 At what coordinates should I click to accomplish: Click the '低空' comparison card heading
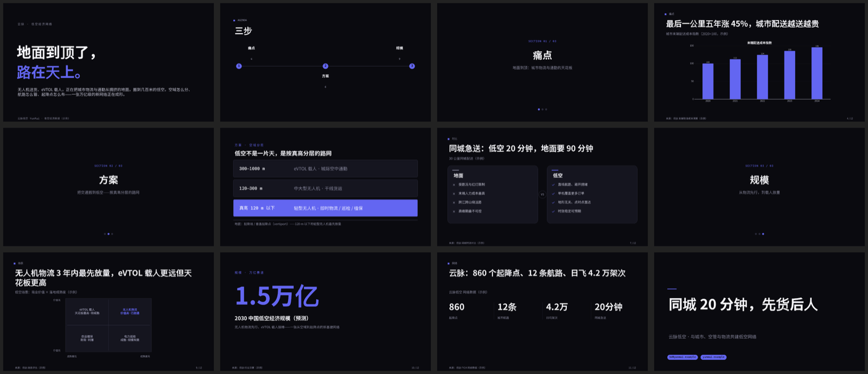tap(558, 176)
